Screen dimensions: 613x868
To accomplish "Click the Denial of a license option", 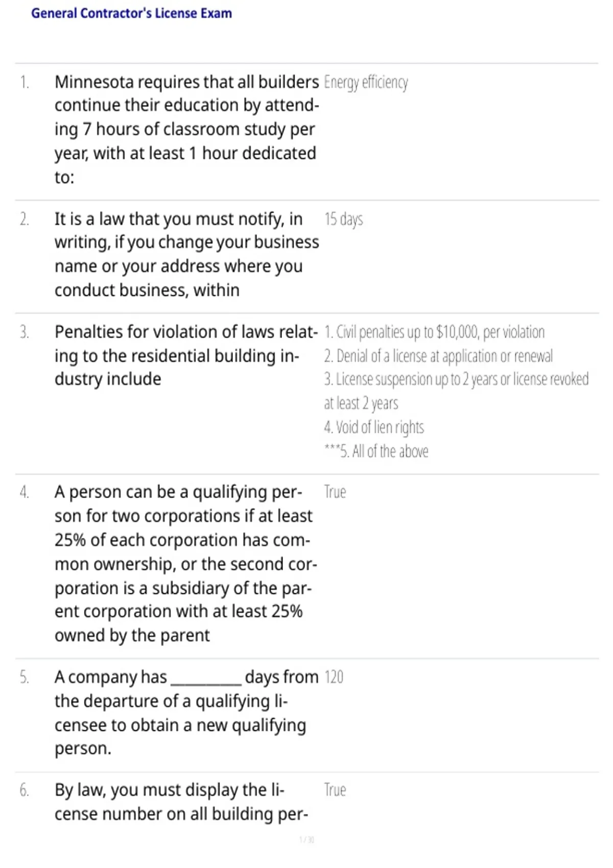I will click(x=438, y=356).
